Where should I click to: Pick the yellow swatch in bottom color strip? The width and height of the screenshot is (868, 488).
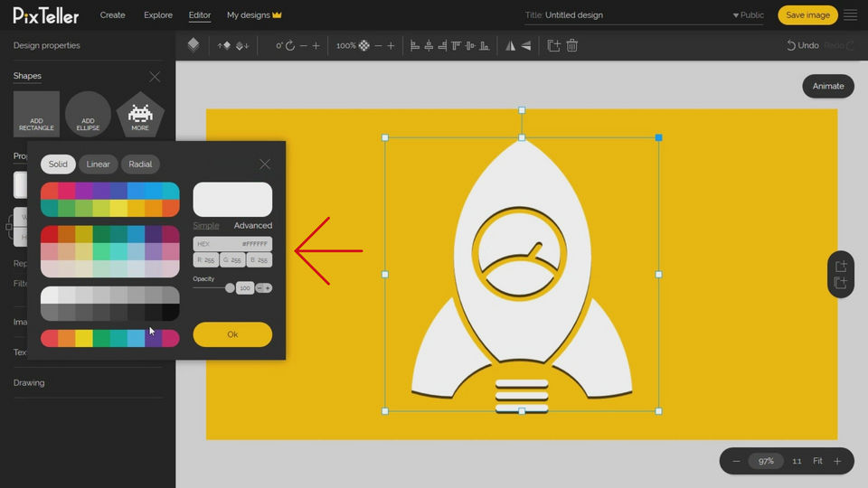[83, 338]
